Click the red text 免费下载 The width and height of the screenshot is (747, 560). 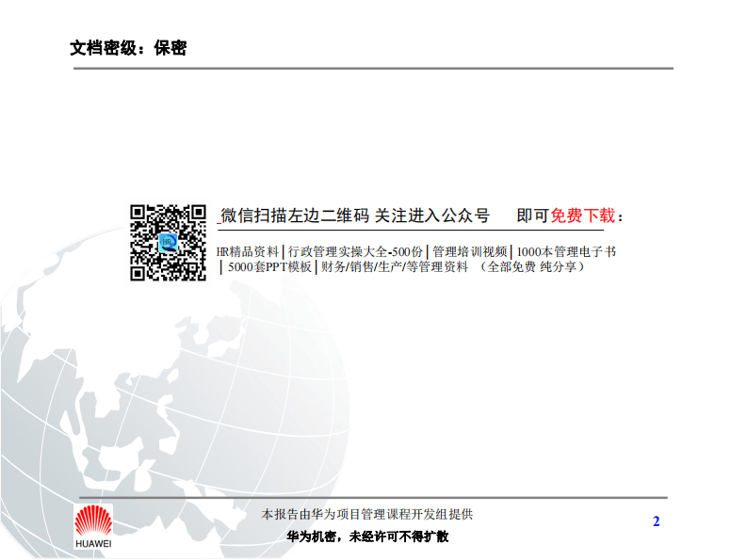(583, 216)
